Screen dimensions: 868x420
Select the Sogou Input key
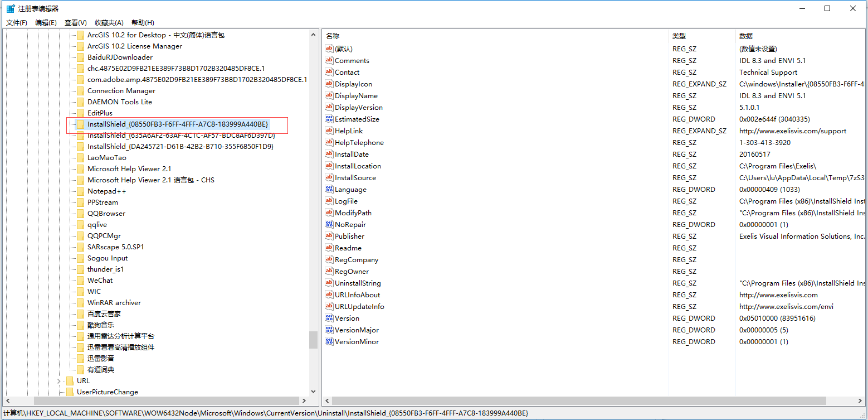tap(108, 258)
